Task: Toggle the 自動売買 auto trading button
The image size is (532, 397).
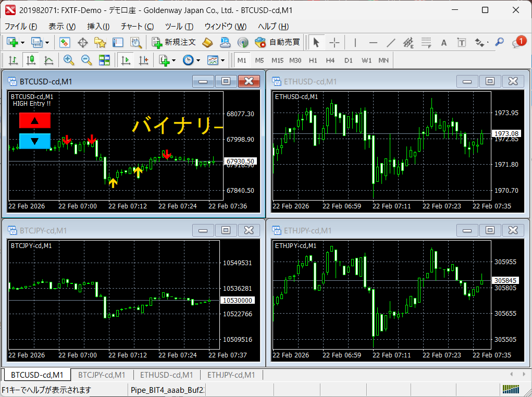Action: point(278,42)
